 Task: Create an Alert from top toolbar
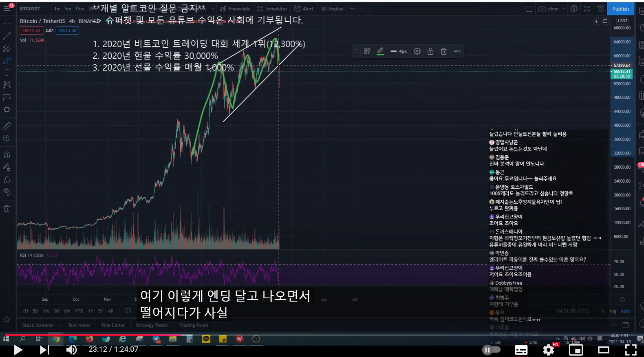[x=304, y=9]
